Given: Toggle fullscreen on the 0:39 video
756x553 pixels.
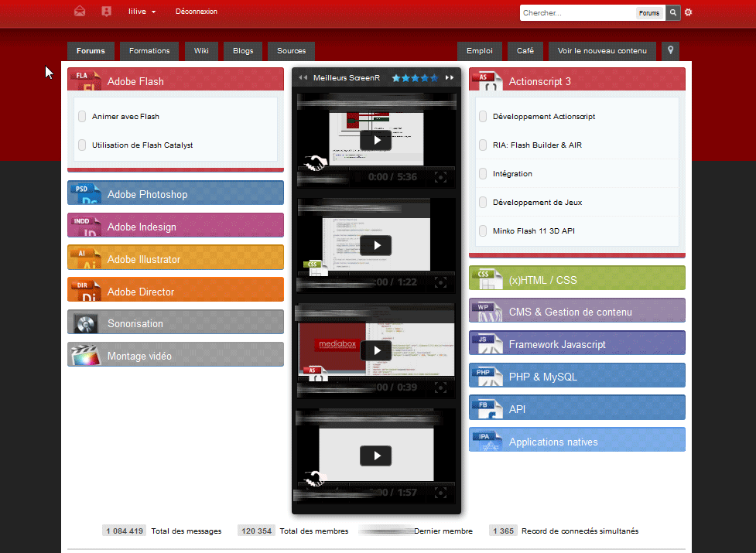Looking at the screenshot, I should pyautogui.click(x=440, y=387).
